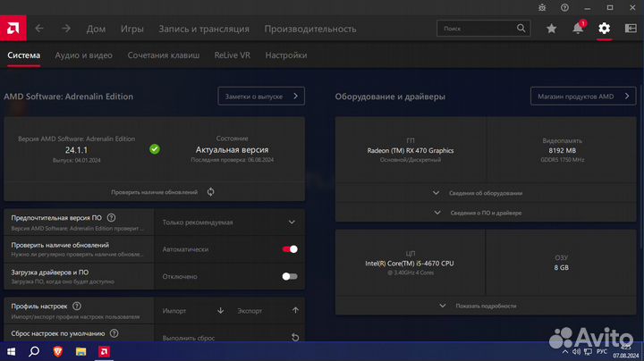Click Выполнить сброс label
Viewport: 644px width, 361px height.
[189, 338]
